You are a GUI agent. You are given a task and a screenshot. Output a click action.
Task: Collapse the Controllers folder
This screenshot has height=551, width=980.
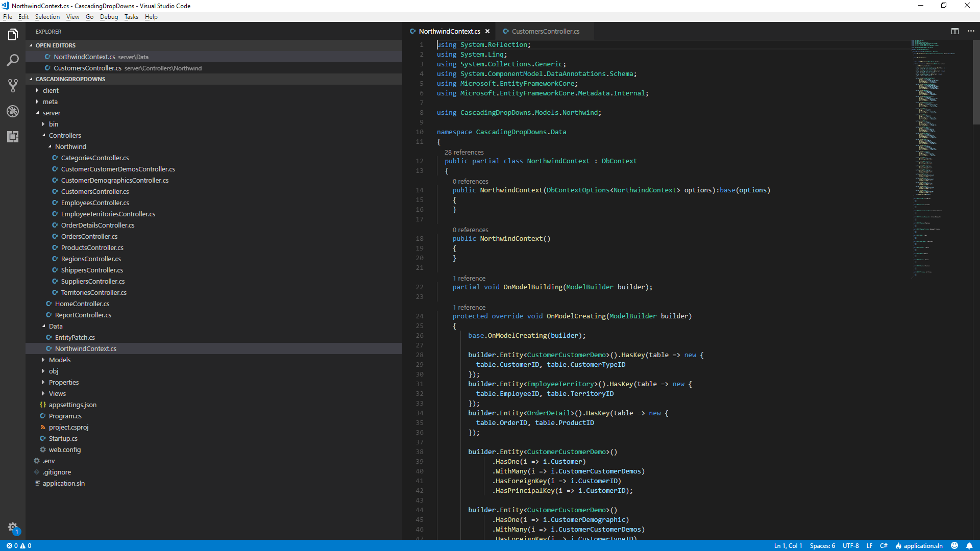click(x=43, y=136)
